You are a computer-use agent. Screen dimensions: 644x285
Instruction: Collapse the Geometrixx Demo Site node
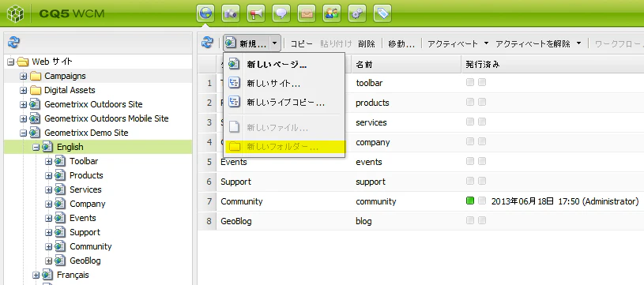(24, 133)
